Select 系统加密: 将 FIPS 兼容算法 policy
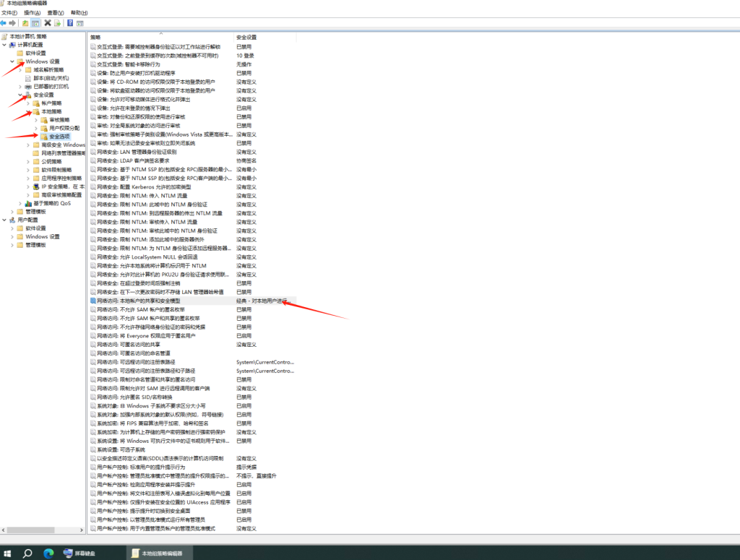The height and width of the screenshot is (560, 740). point(152,423)
